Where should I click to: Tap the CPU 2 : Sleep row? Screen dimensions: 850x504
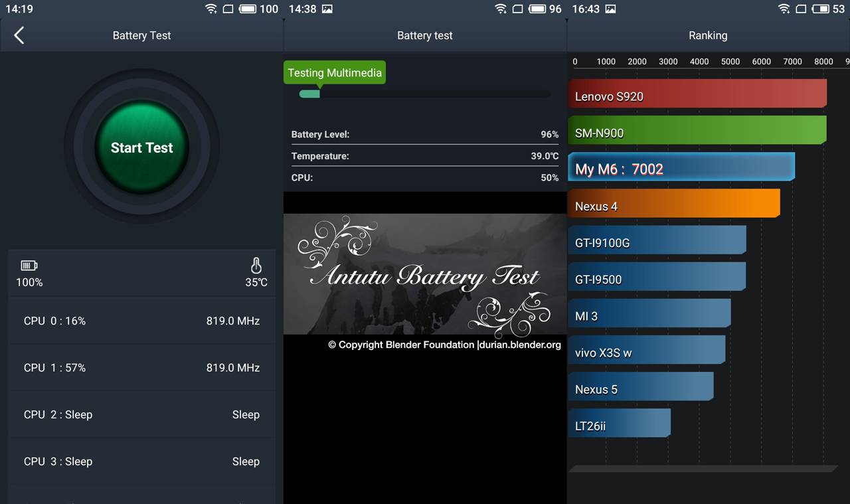coord(141,414)
